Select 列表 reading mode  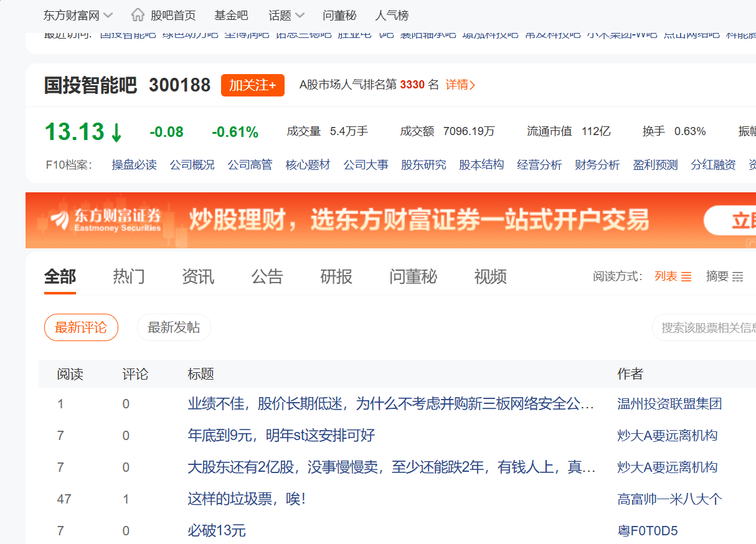point(673,276)
